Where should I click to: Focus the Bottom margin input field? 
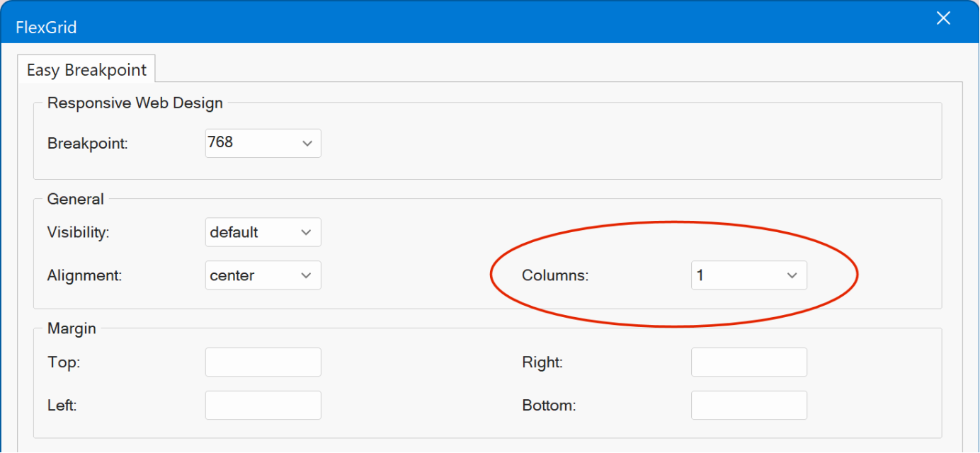click(748, 406)
